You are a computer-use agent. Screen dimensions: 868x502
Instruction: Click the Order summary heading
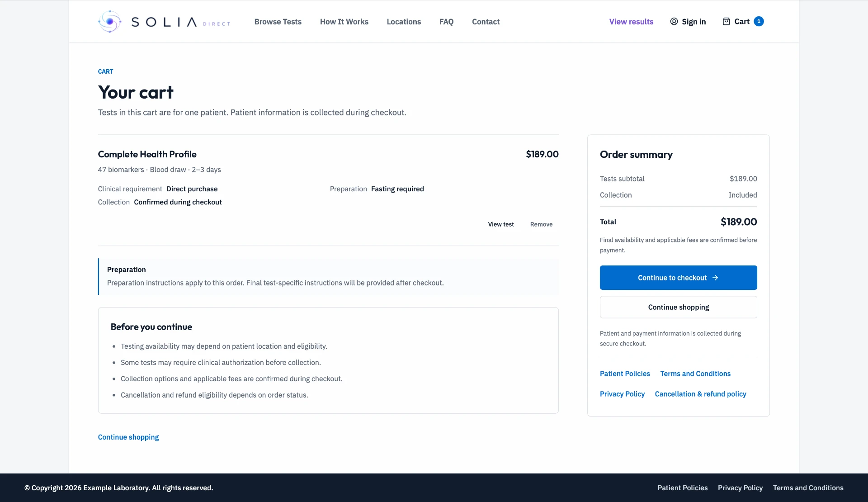pos(636,155)
